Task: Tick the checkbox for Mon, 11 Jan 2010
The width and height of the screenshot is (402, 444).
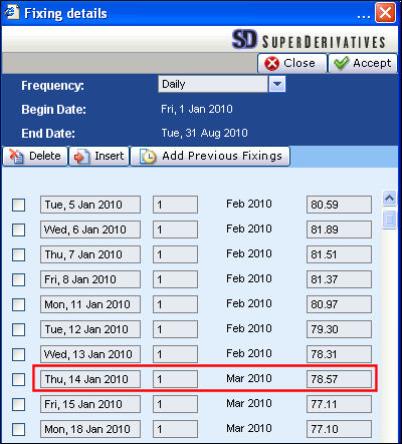Action: pos(18,304)
